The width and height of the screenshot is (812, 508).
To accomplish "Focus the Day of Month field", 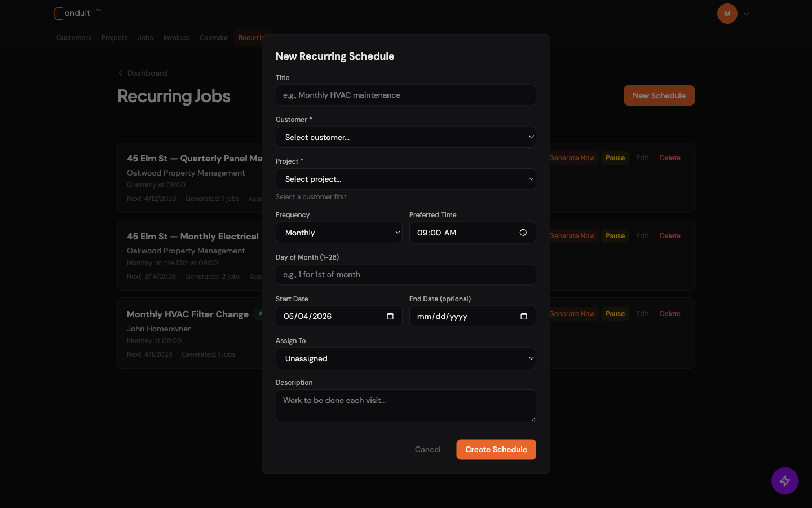I will click(x=406, y=274).
